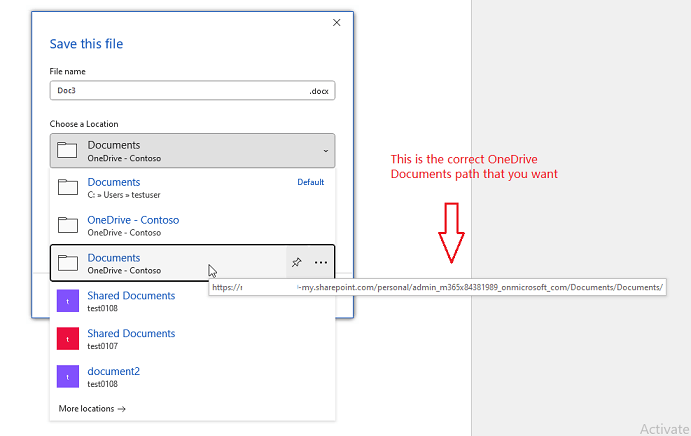This screenshot has width=691, height=436.
Task: Click the Save this file heading
Action: point(86,44)
